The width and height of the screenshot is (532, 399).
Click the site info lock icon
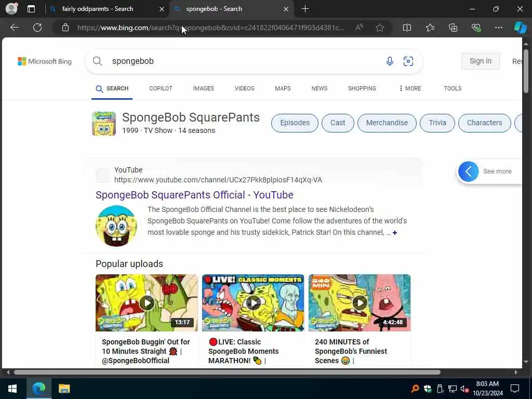(65, 28)
